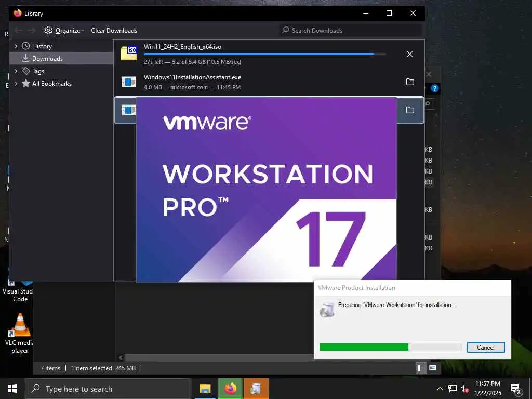Click the network tray icon
The width and height of the screenshot is (532, 399).
(x=453, y=389)
